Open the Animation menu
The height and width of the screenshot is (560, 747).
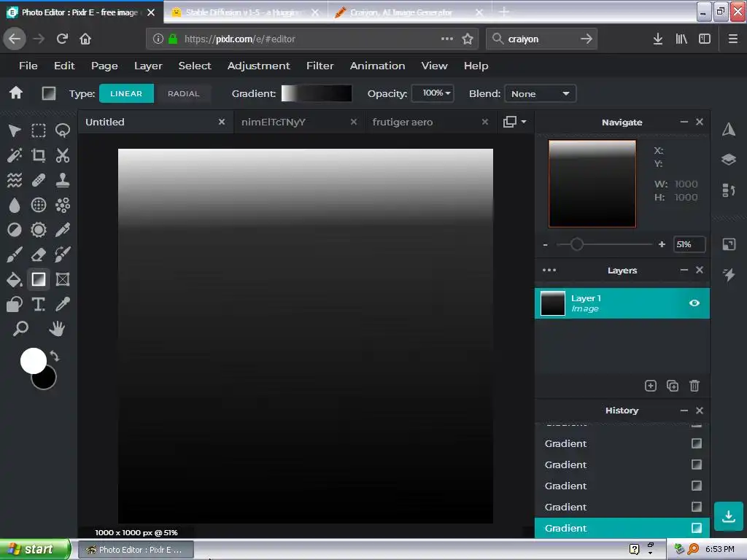coord(377,66)
